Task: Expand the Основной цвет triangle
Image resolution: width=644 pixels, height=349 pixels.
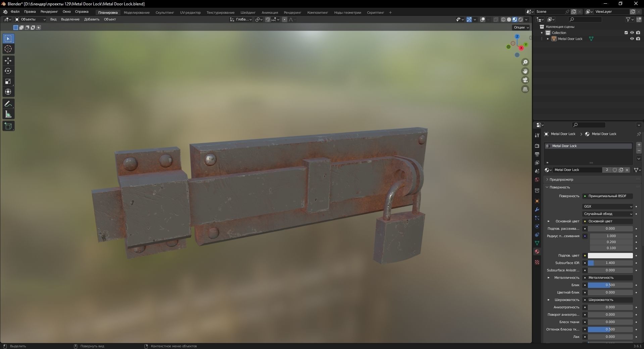Action: click(x=549, y=221)
